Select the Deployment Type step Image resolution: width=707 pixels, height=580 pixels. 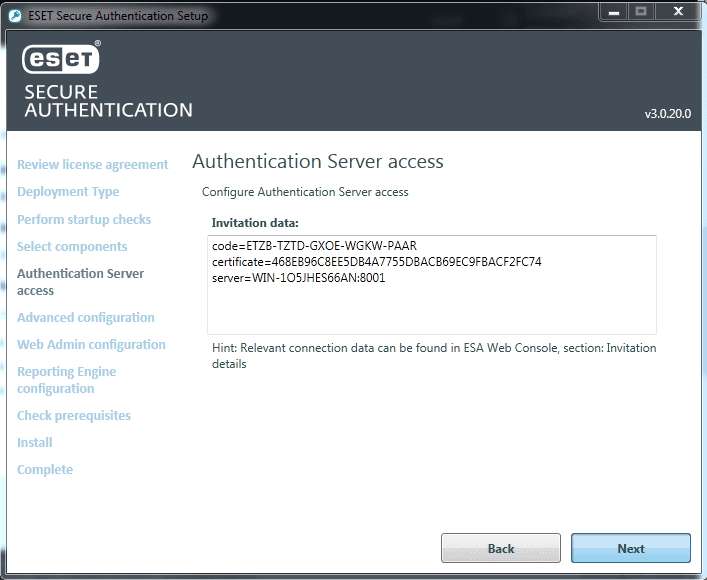tap(68, 191)
